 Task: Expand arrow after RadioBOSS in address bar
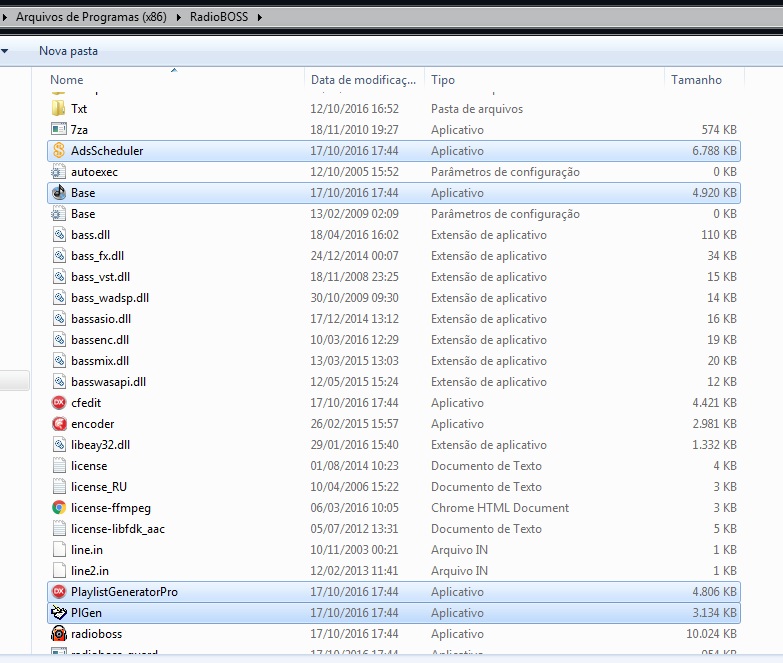pos(260,17)
